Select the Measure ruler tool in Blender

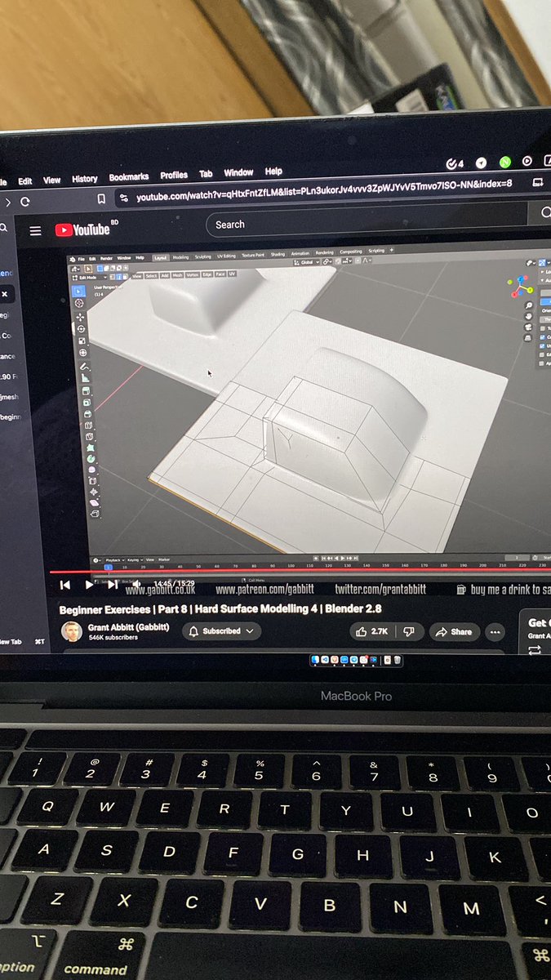click(85, 378)
